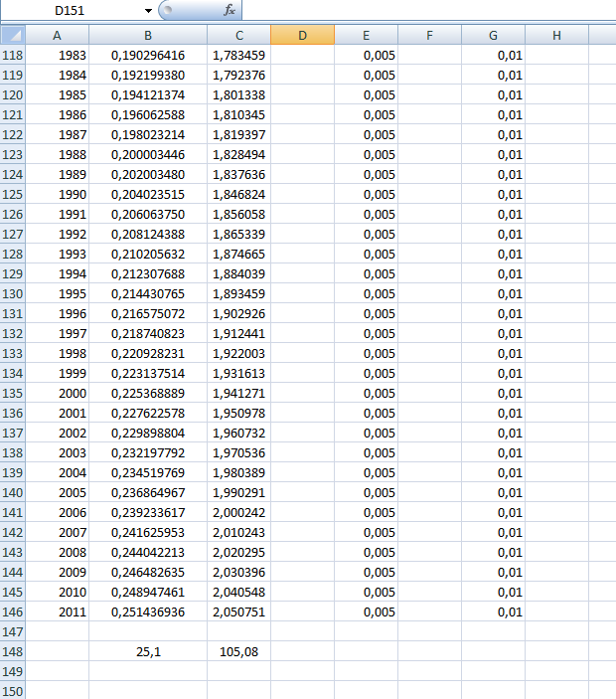Click the round Name Box resize handle
Screen dimensions: 616x699
click(166, 10)
